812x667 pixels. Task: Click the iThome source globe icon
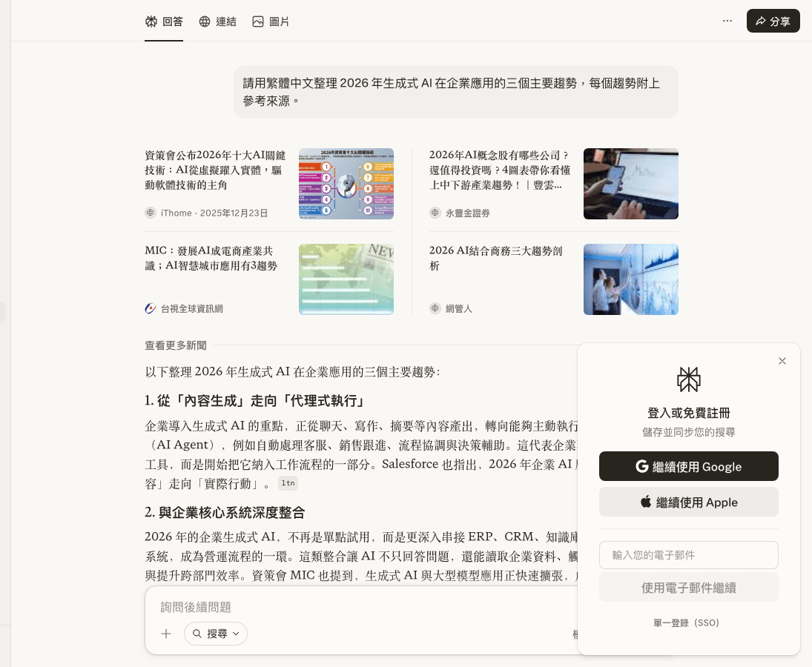point(151,213)
